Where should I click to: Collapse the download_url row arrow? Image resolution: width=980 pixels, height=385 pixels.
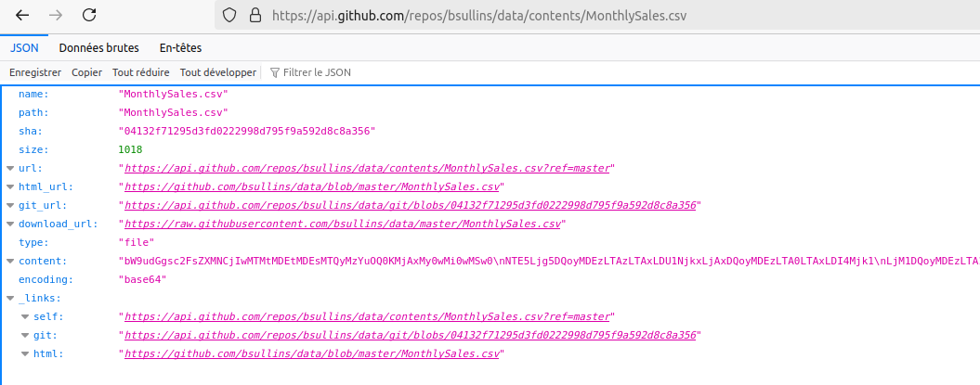[10, 224]
